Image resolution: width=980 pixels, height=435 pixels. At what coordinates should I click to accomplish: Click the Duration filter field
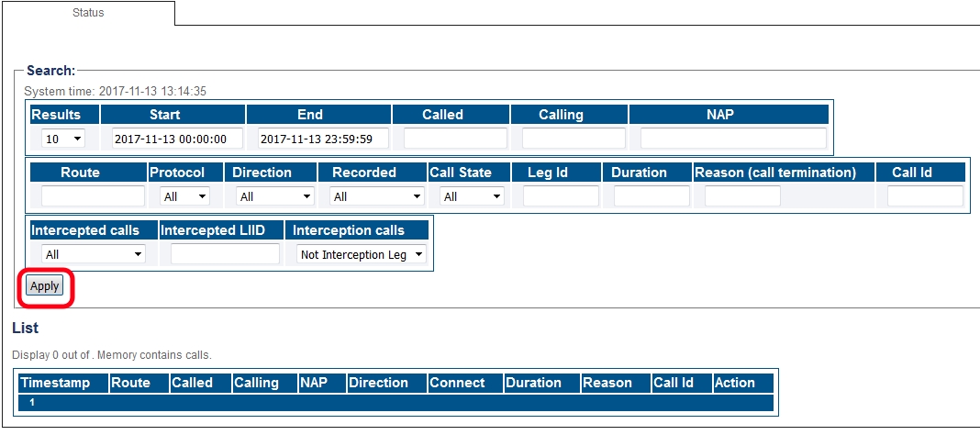[651, 196]
